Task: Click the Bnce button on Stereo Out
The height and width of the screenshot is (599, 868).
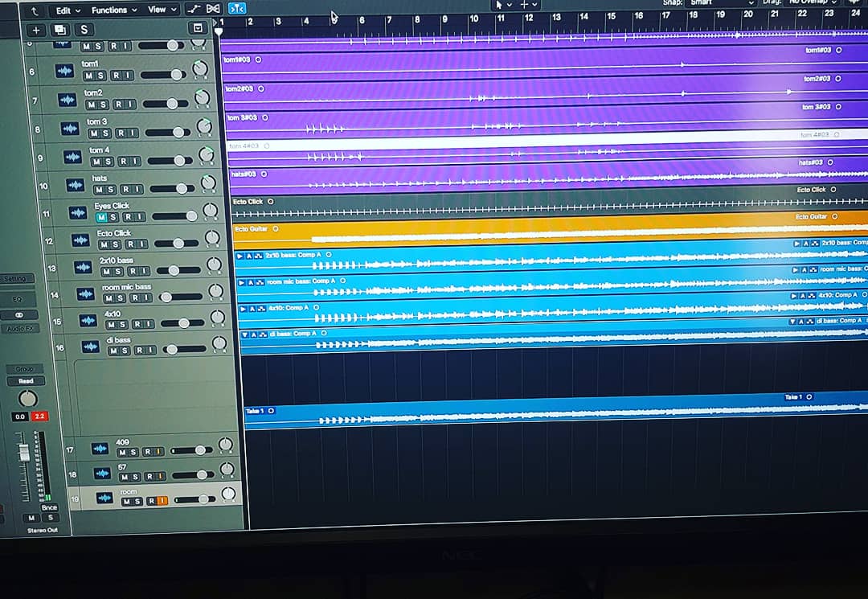Action: (49, 507)
